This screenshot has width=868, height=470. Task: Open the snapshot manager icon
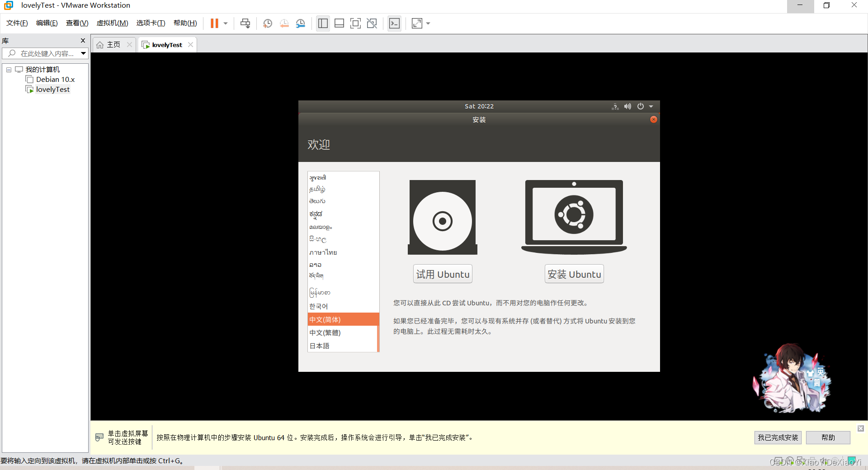(301, 23)
